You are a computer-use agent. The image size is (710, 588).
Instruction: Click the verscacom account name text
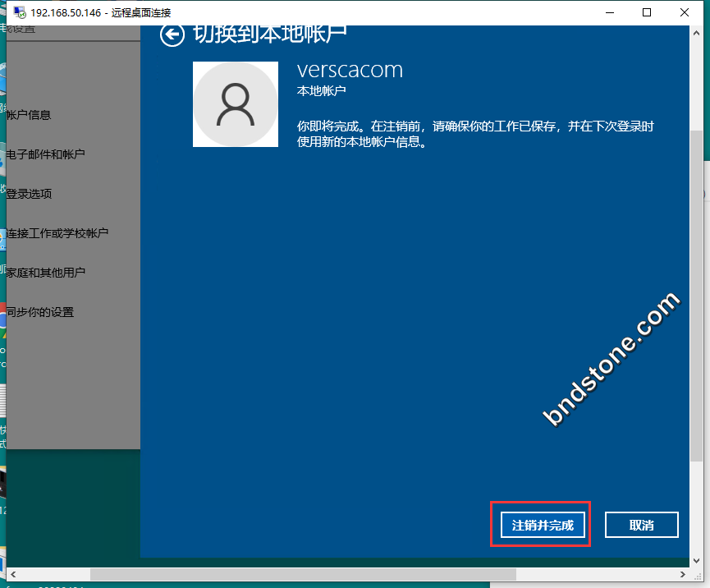click(350, 70)
